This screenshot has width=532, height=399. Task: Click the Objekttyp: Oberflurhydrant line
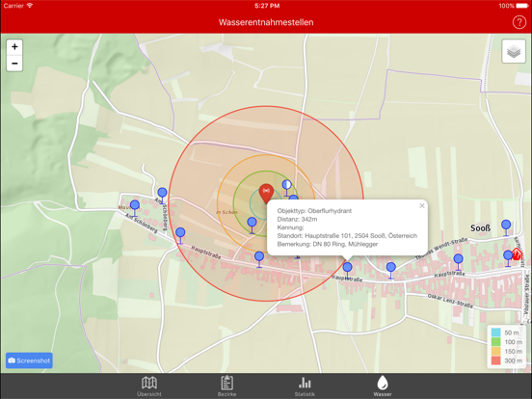314,211
